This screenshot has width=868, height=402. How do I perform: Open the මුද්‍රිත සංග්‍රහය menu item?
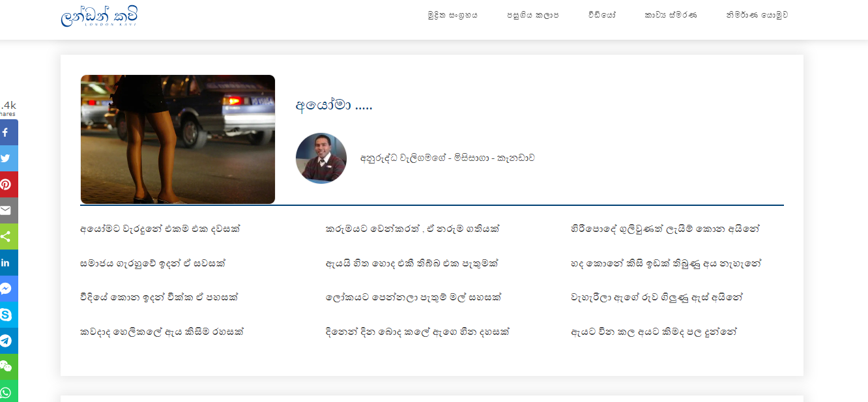tap(452, 15)
